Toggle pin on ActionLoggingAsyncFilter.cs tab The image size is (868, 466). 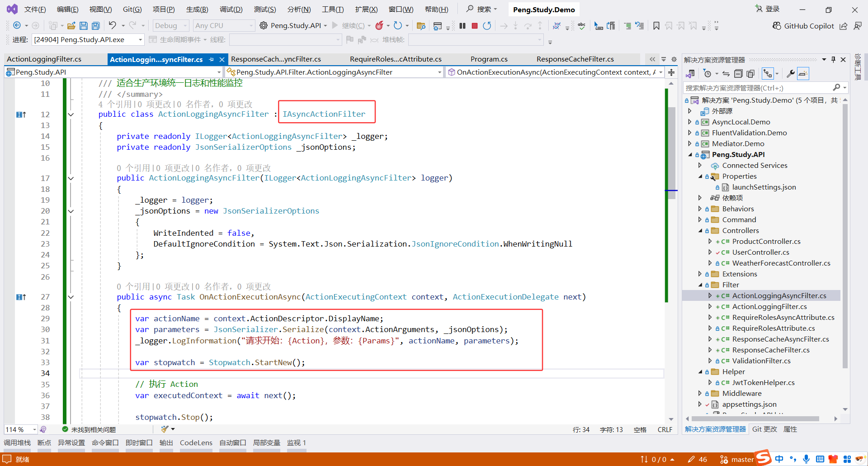click(211, 59)
